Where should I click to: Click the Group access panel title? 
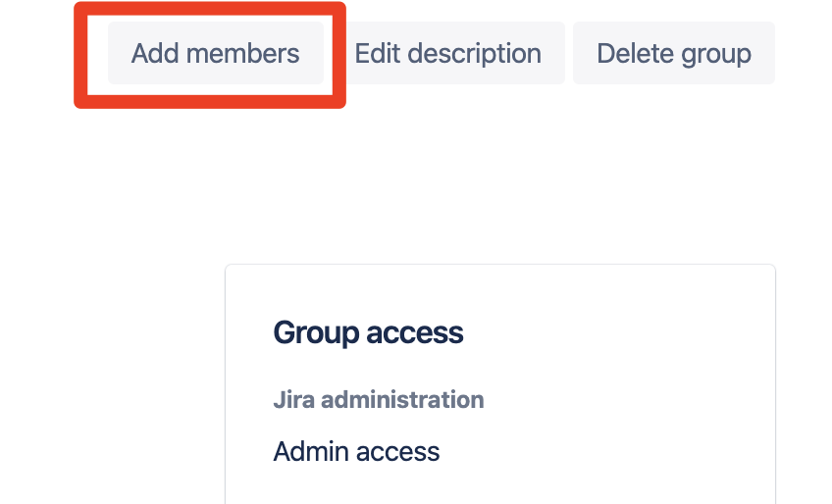368,332
